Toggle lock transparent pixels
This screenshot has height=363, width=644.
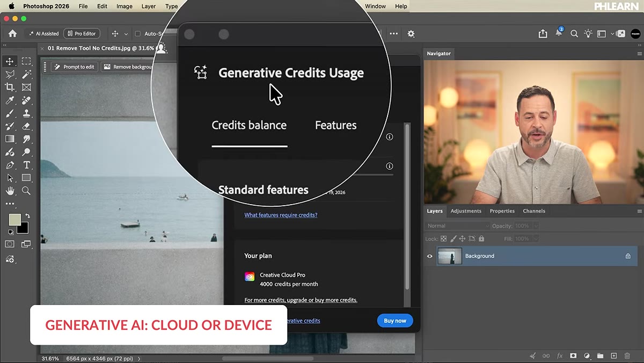(x=444, y=238)
